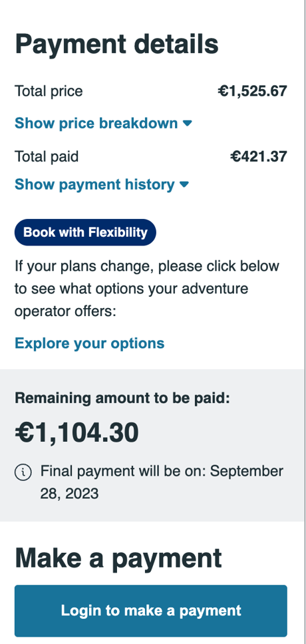The height and width of the screenshot is (644, 306).
Task: Select the Book with Flexibility badge
Action: (85, 232)
